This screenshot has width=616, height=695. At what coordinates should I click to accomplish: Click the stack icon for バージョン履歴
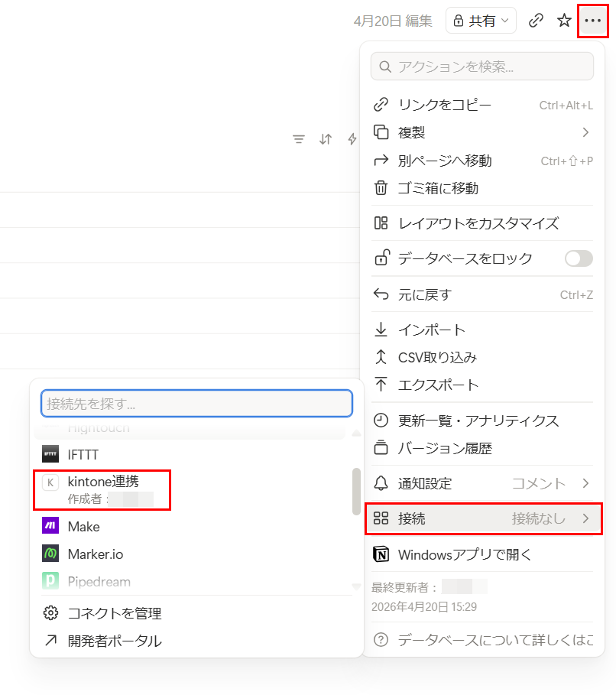[x=381, y=448]
